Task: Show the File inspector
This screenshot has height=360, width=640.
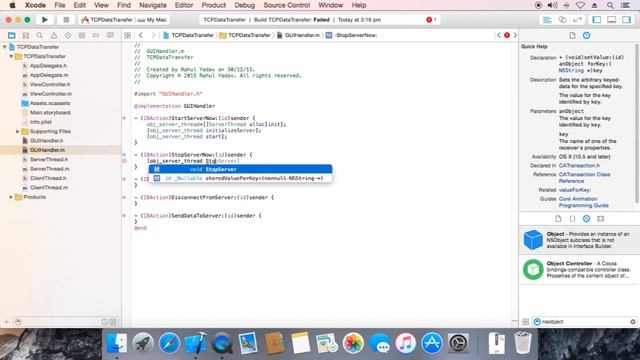Action: coord(572,36)
